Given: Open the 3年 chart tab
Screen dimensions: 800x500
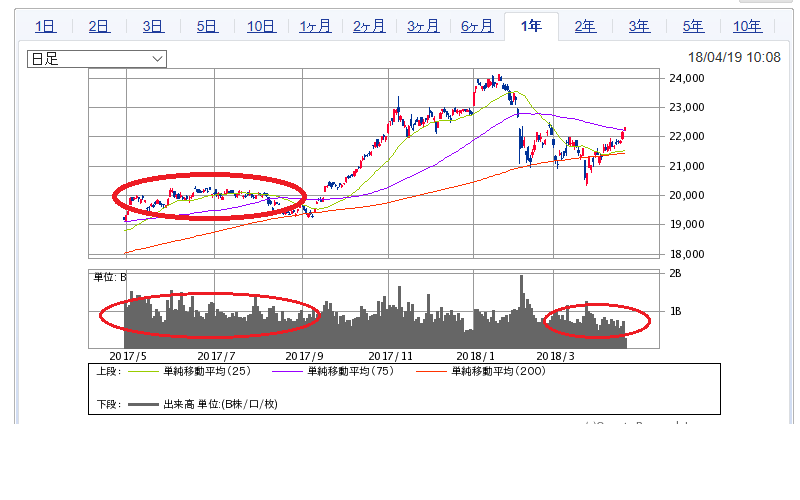Looking at the screenshot, I should (639, 27).
